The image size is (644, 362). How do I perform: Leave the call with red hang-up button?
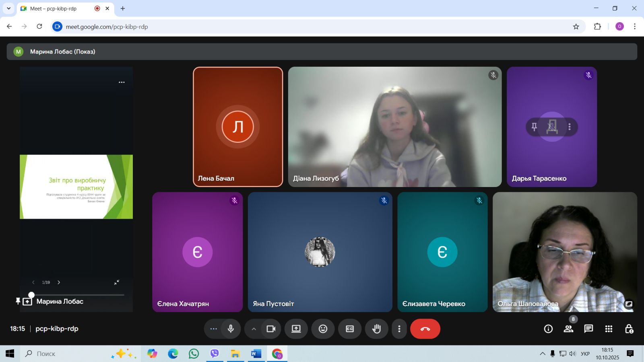[425, 329]
